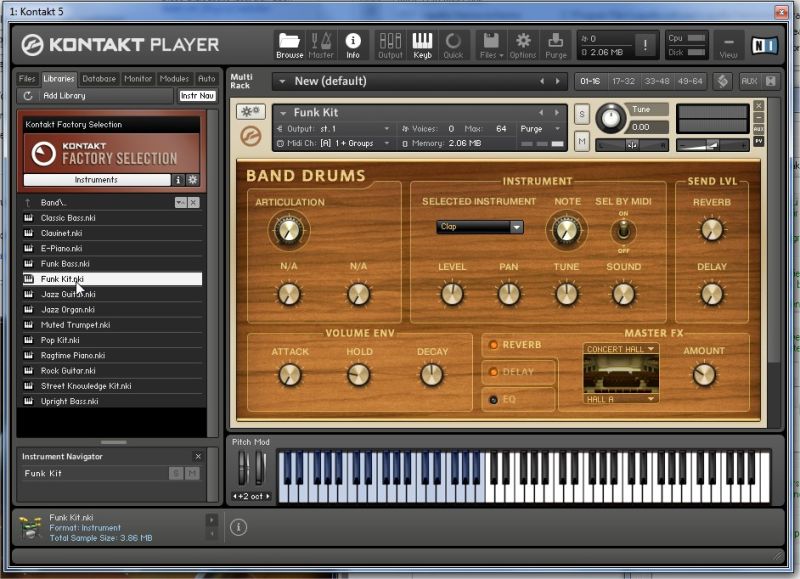
Task: Open the Quick load icon
Action: 453,44
